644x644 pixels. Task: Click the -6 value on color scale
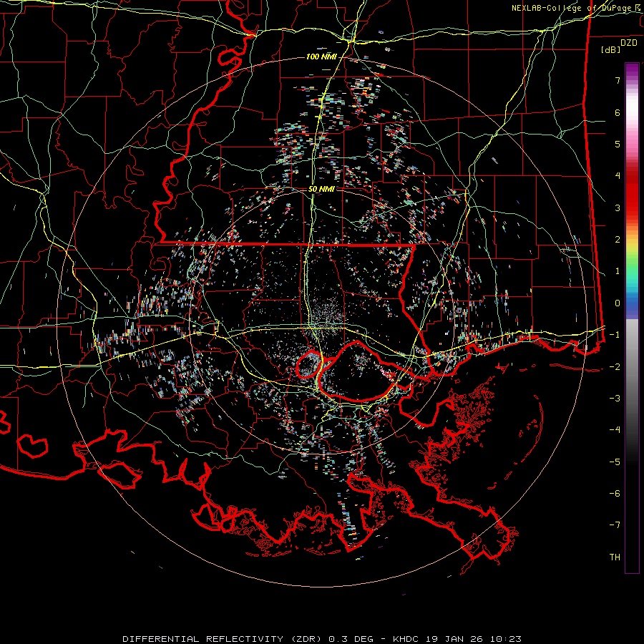pyautogui.click(x=615, y=494)
